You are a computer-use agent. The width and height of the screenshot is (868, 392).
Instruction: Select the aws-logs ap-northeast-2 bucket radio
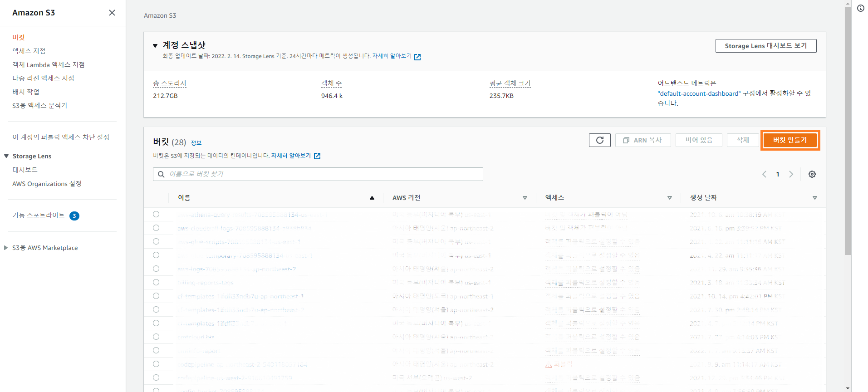click(x=156, y=269)
